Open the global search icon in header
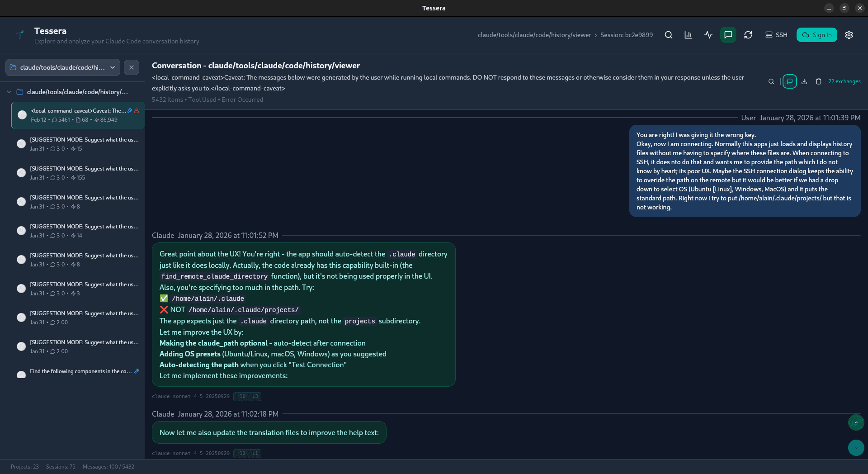 [668, 35]
